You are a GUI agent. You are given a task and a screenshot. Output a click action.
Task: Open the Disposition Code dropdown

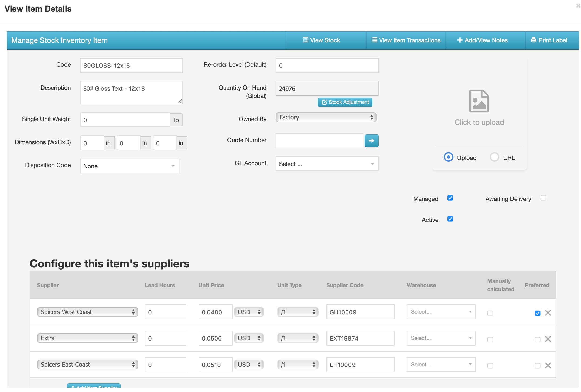(x=129, y=166)
